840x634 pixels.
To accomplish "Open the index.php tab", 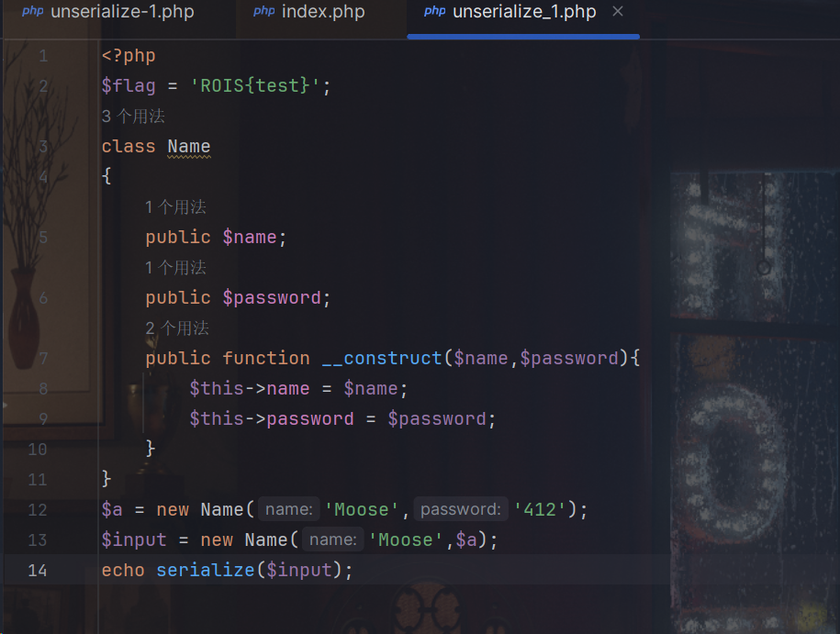I will [322, 12].
